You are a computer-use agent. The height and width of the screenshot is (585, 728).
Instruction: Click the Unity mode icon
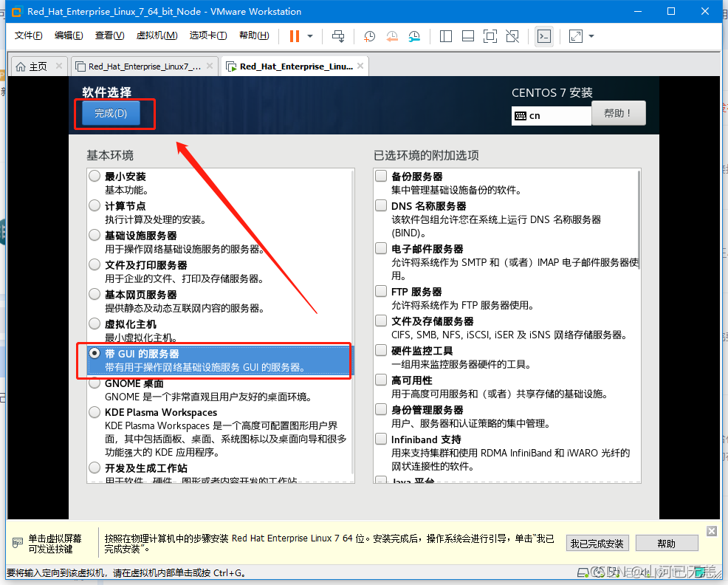512,36
